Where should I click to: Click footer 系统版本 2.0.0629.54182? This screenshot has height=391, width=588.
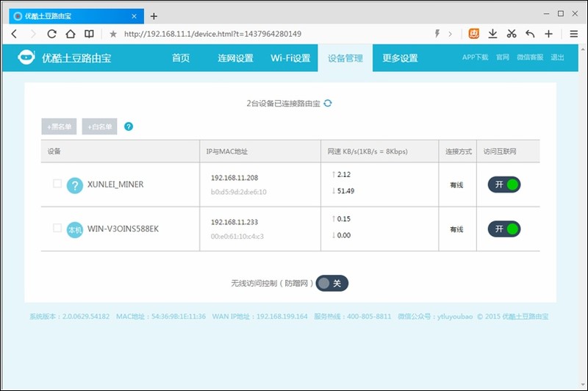coord(69,316)
